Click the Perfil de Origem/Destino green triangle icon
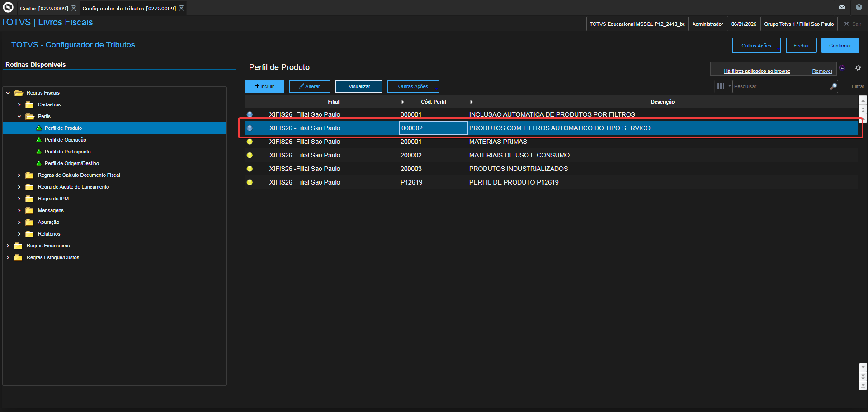This screenshot has height=412, width=868. (39, 163)
